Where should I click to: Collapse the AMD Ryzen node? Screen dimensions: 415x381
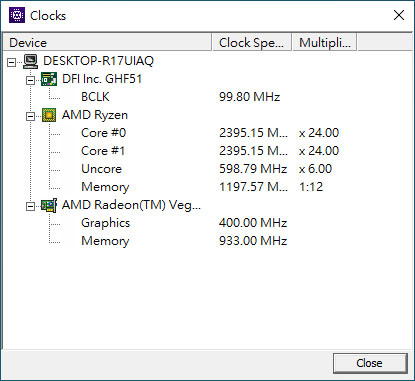[x=30, y=116]
